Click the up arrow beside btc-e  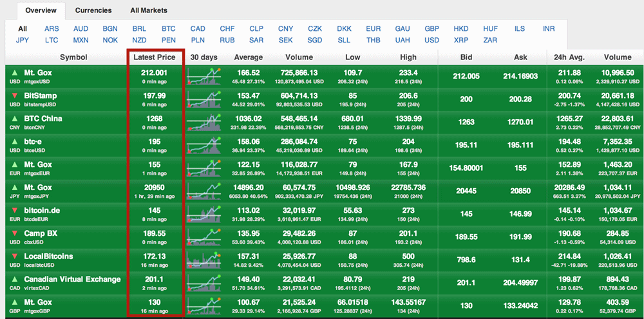coord(15,142)
